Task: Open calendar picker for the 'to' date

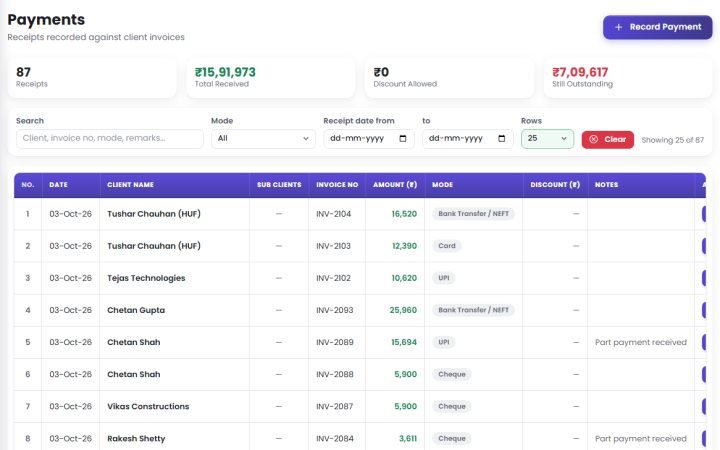Action: click(501, 139)
